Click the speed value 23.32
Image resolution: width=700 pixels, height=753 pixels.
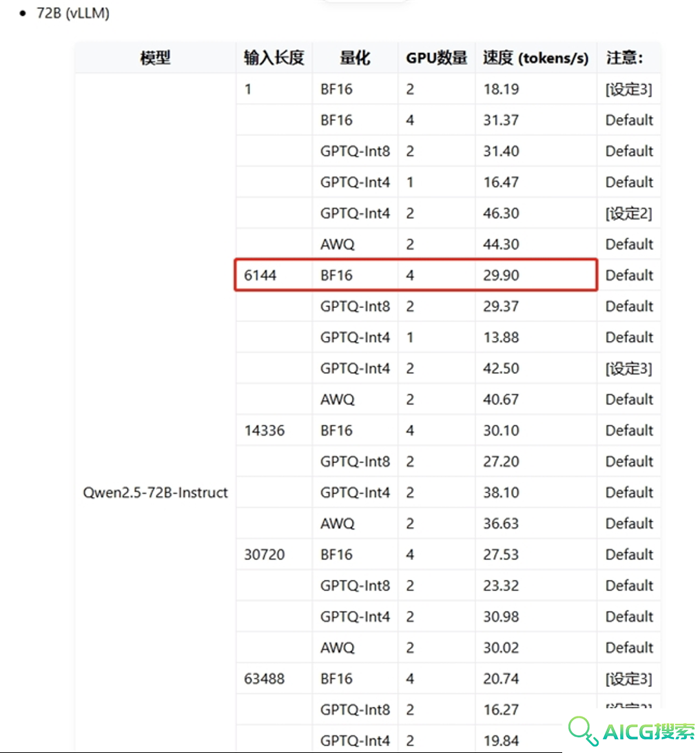(x=501, y=586)
